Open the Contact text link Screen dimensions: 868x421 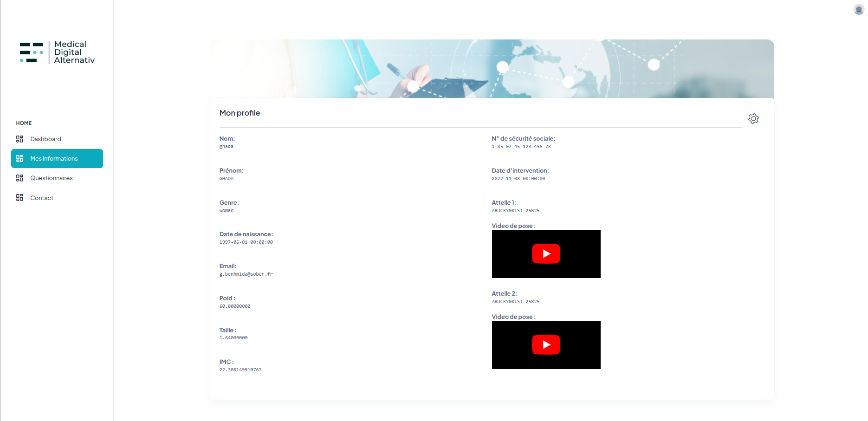[x=42, y=198]
